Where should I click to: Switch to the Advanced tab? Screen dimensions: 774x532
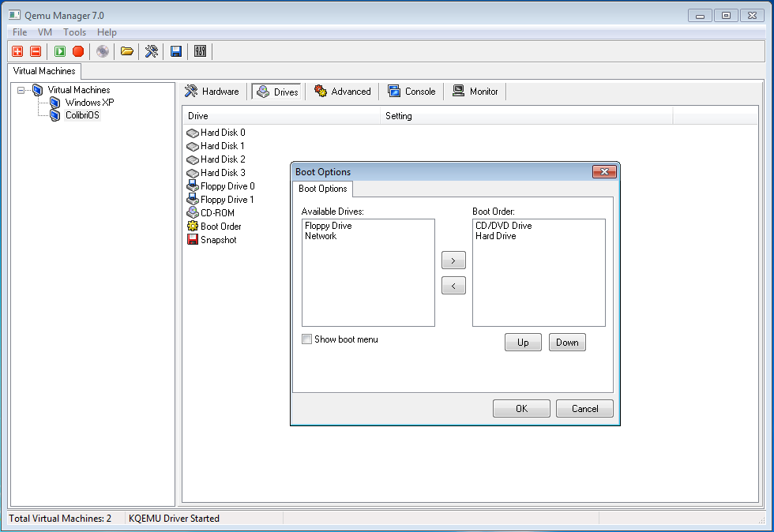(343, 92)
